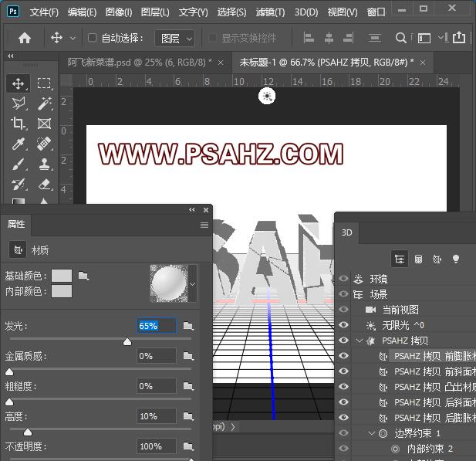476x461 pixels.
Task: Select the Move tool in toolbox
Action: [x=19, y=83]
